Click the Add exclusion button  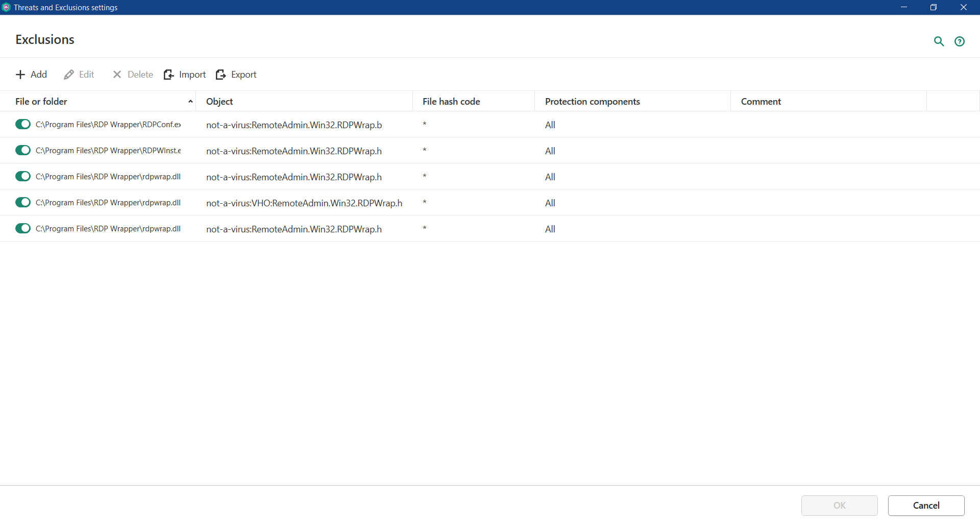(31, 75)
